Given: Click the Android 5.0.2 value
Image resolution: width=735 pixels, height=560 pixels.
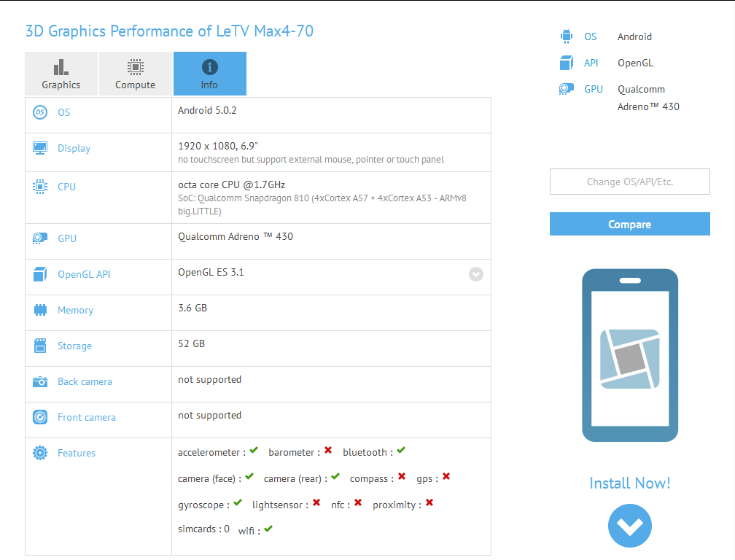Looking at the screenshot, I should coord(207,110).
